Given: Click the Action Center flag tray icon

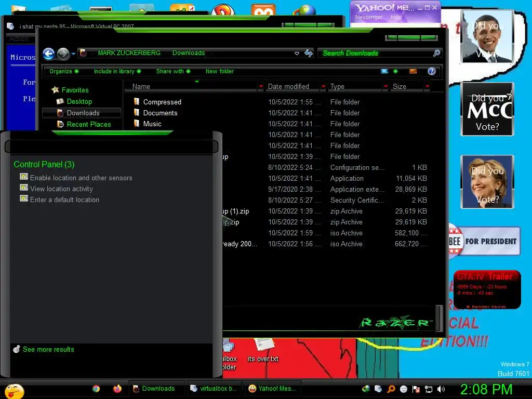Looking at the screenshot, I should click(416, 389).
